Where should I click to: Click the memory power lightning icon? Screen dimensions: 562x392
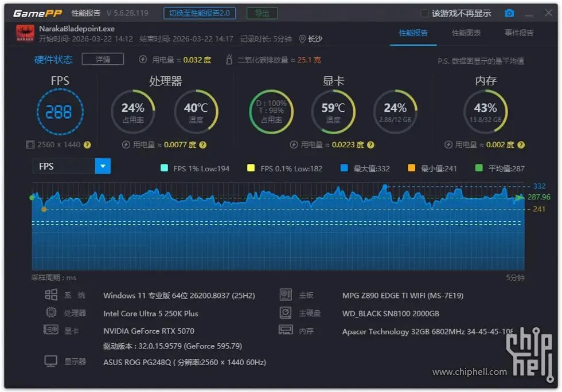click(448, 145)
